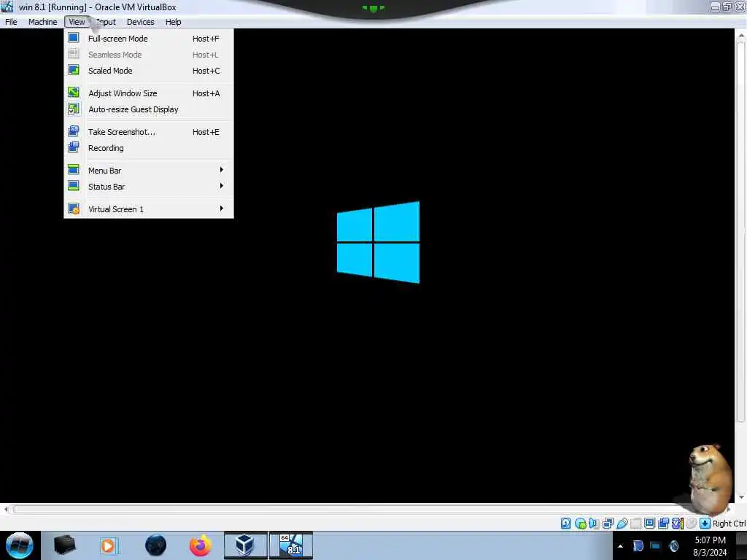Click volume speaker tray icon
The height and width of the screenshot is (560, 747).
pyautogui.click(x=673, y=546)
